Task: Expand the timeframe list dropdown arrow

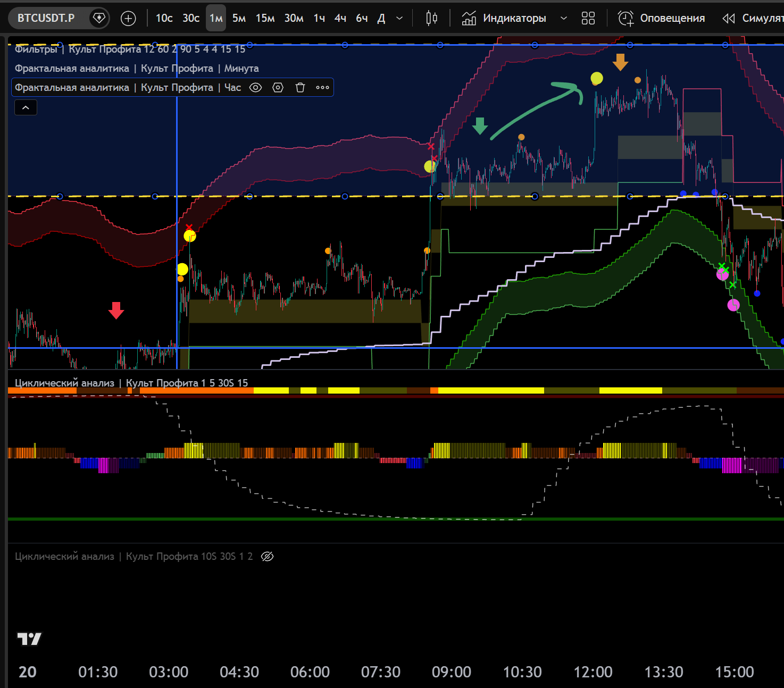Action: (x=399, y=18)
